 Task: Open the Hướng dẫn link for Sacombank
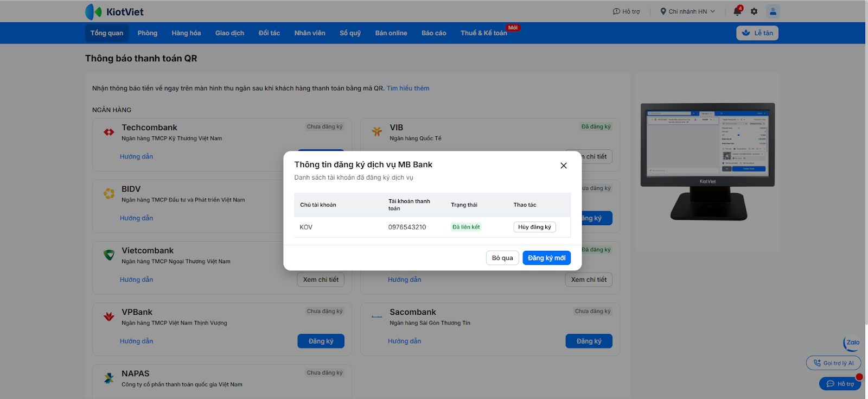coord(405,341)
